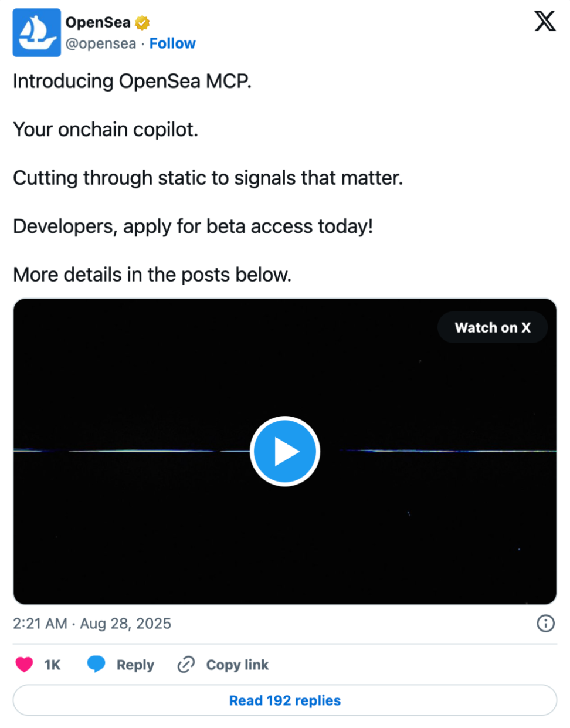Click the blue reply bubble icon
The height and width of the screenshot is (728, 570).
click(96, 664)
